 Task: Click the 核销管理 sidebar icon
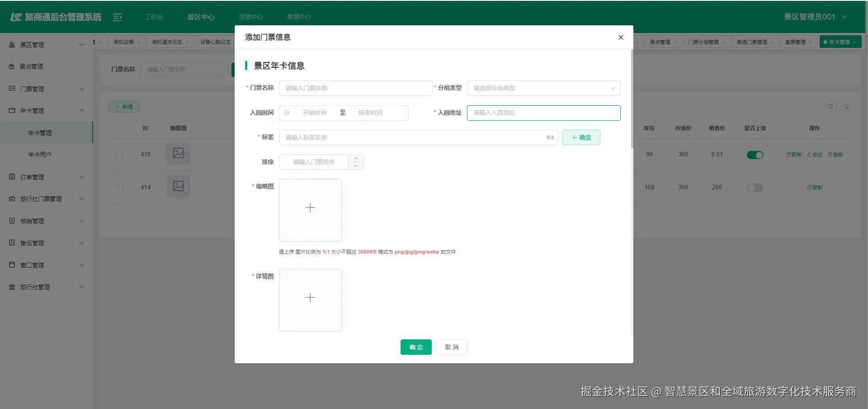(12, 221)
